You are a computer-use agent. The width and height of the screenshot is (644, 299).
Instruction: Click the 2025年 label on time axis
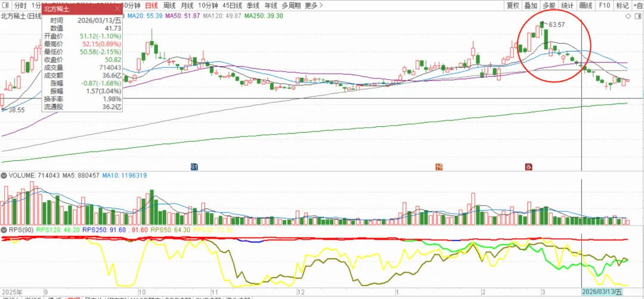pyautogui.click(x=11, y=292)
